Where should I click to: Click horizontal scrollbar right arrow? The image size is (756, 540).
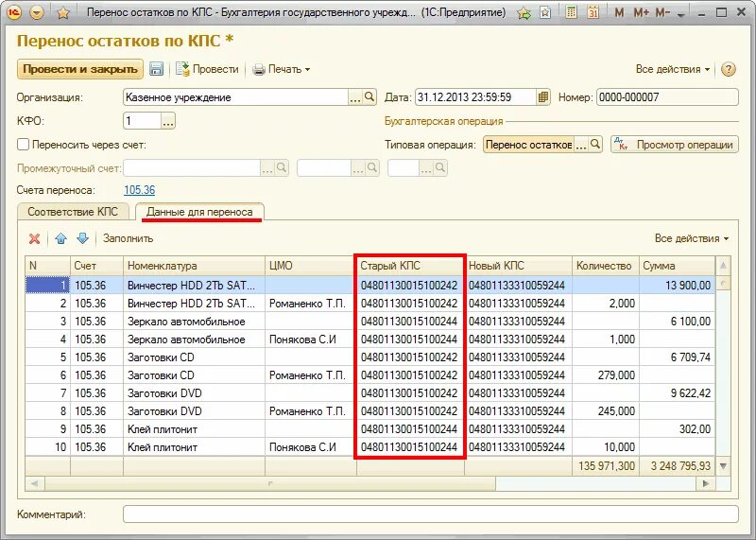pyautogui.click(x=706, y=483)
